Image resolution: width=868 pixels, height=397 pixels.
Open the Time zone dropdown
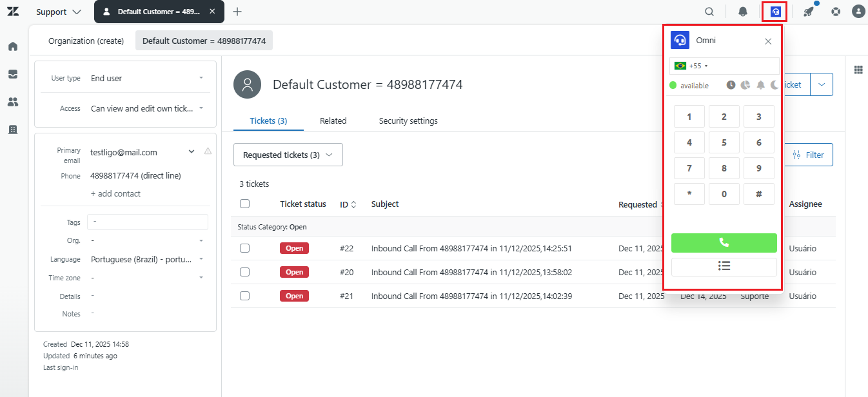pos(147,278)
